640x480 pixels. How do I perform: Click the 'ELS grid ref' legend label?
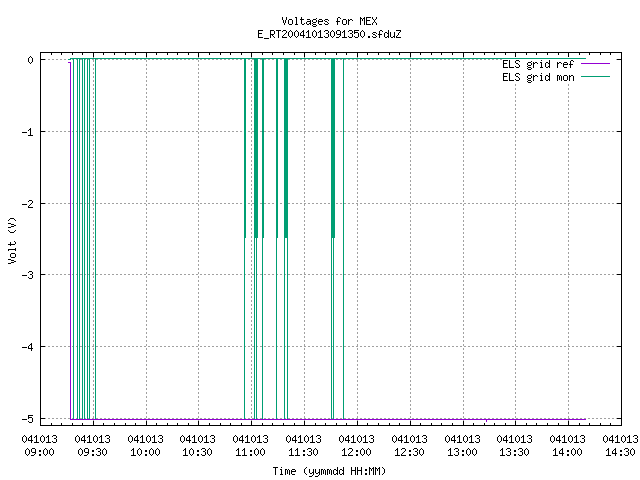pos(538,64)
